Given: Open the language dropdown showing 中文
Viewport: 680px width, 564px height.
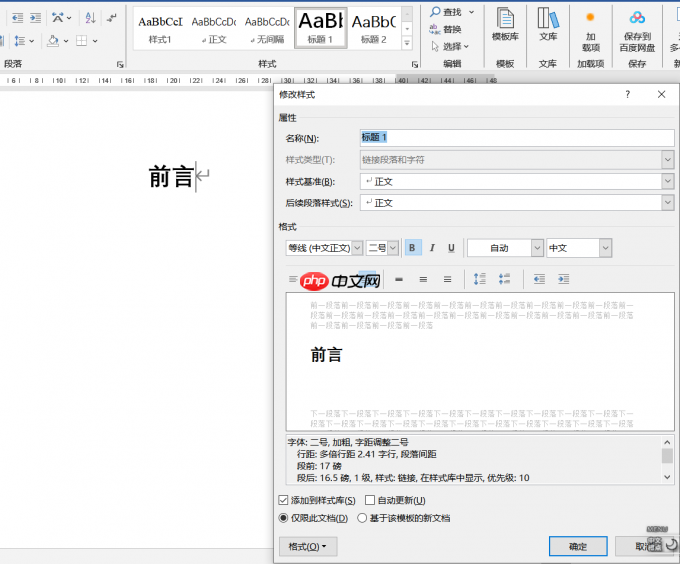Looking at the screenshot, I should click(605, 248).
